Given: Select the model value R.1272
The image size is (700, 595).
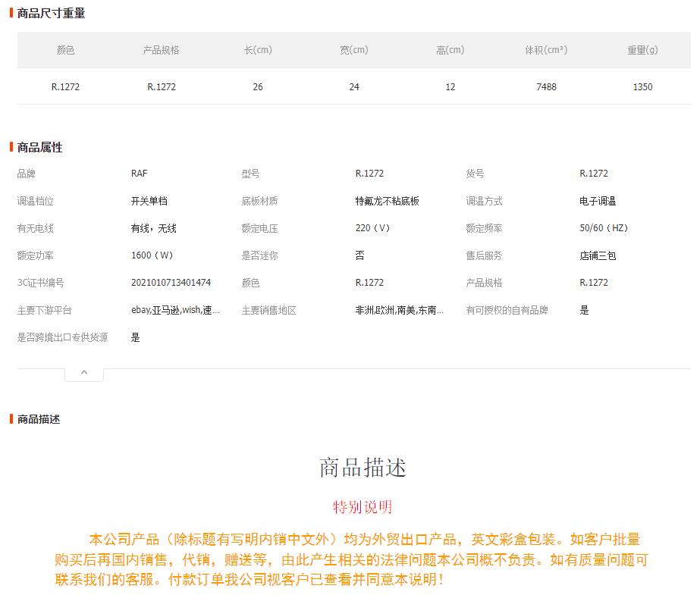Looking at the screenshot, I should (x=369, y=173).
